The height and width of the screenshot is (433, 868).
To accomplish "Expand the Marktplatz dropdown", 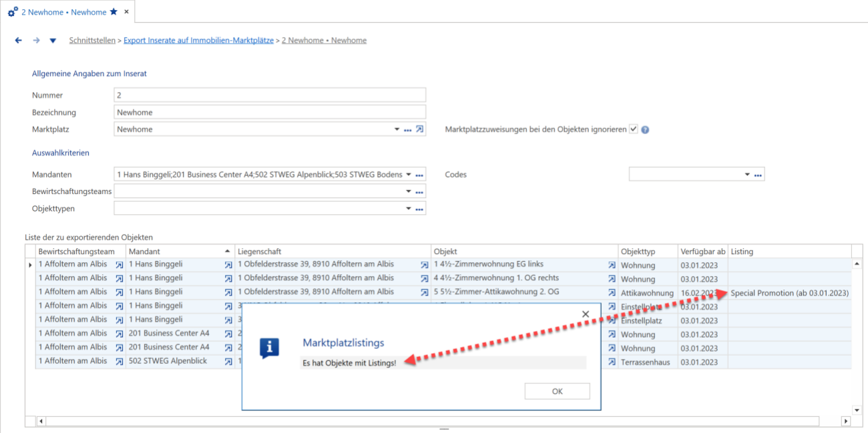I will [x=397, y=130].
